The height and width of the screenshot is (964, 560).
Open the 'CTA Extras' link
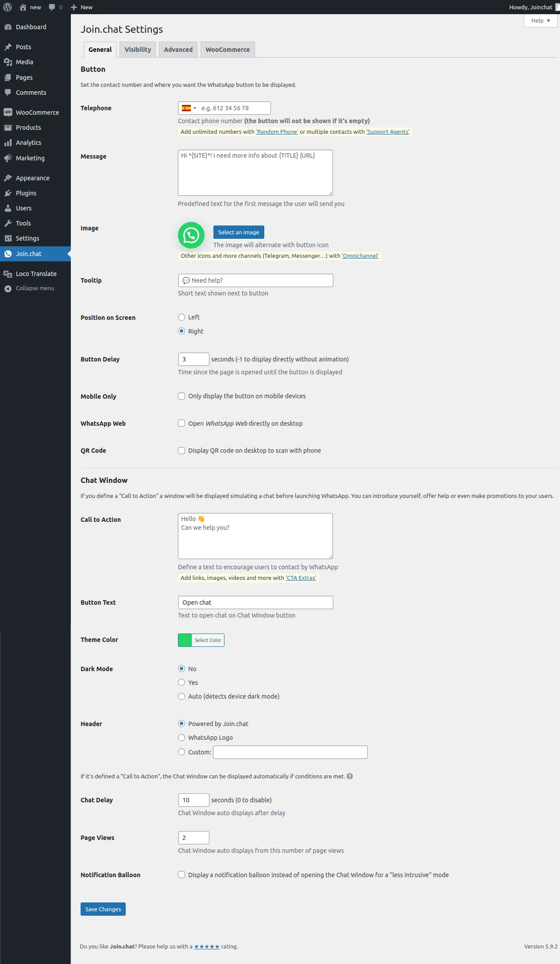point(301,578)
